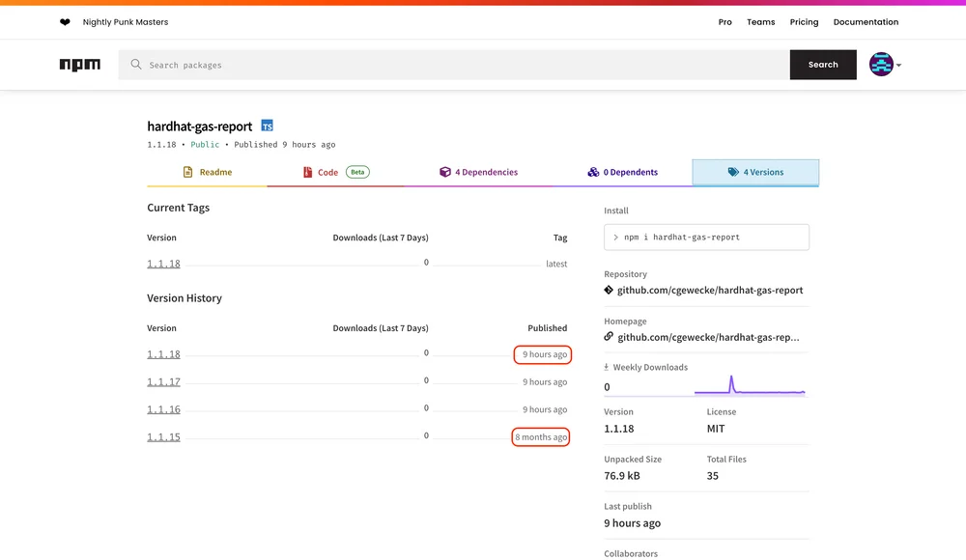Open the Pricing link
The width and height of the screenshot is (966, 560).
pyautogui.click(x=804, y=22)
